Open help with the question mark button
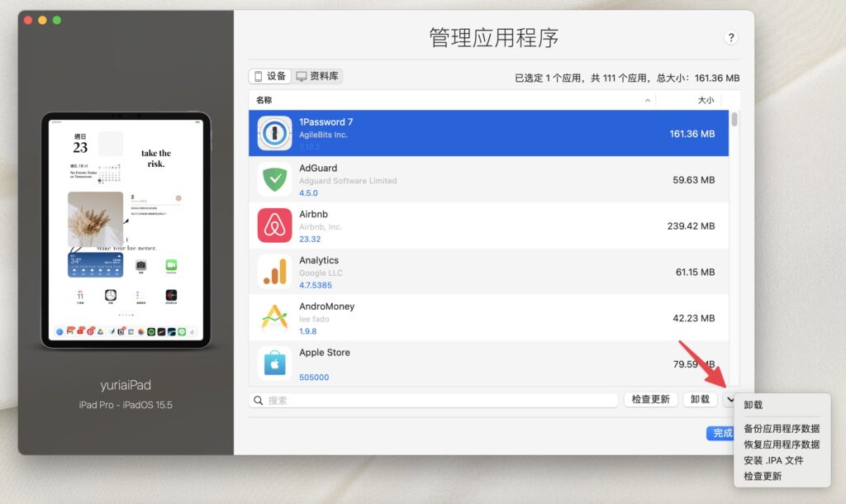Image resolution: width=846 pixels, height=504 pixels. pyautogui.click(x=731, y=37)
